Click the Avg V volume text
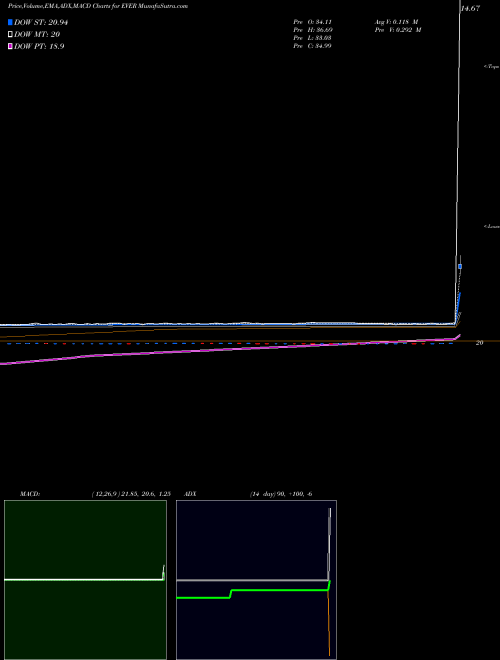Screen dimensions: 500x660 coord(396,22)
